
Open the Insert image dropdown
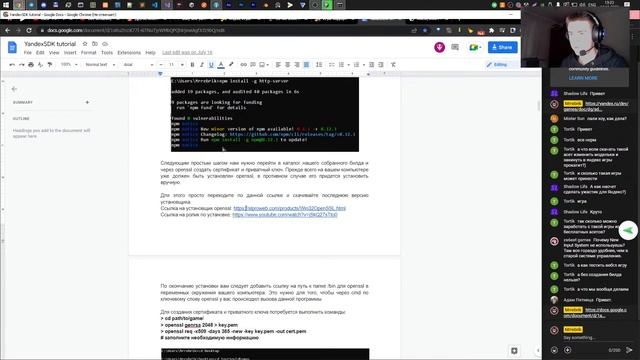point(264,64)
